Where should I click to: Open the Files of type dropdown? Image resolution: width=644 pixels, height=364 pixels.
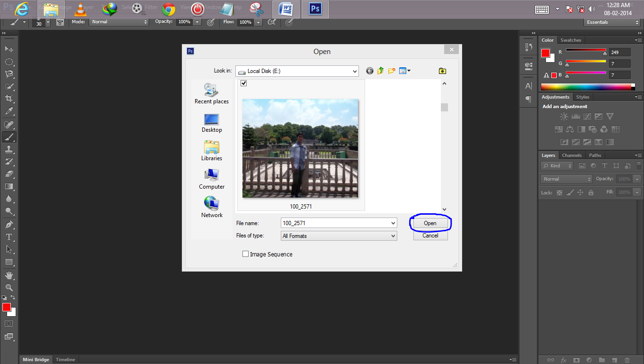coord(393,236)
